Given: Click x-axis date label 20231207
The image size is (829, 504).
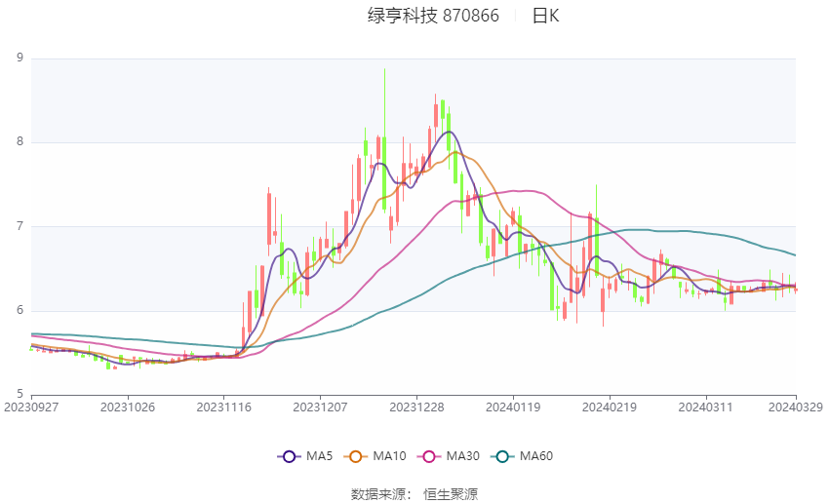Looking at the screenshot, I should [x=320, y=407].
